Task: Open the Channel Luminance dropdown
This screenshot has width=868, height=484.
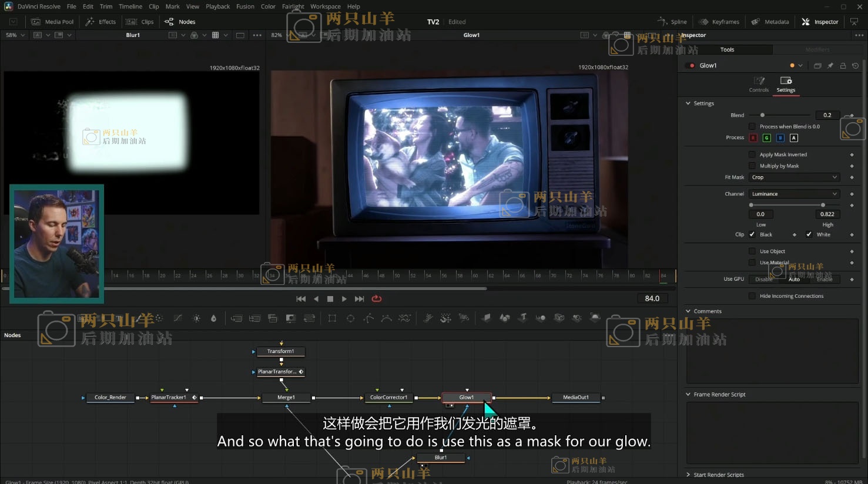Action: coord(794,194)
